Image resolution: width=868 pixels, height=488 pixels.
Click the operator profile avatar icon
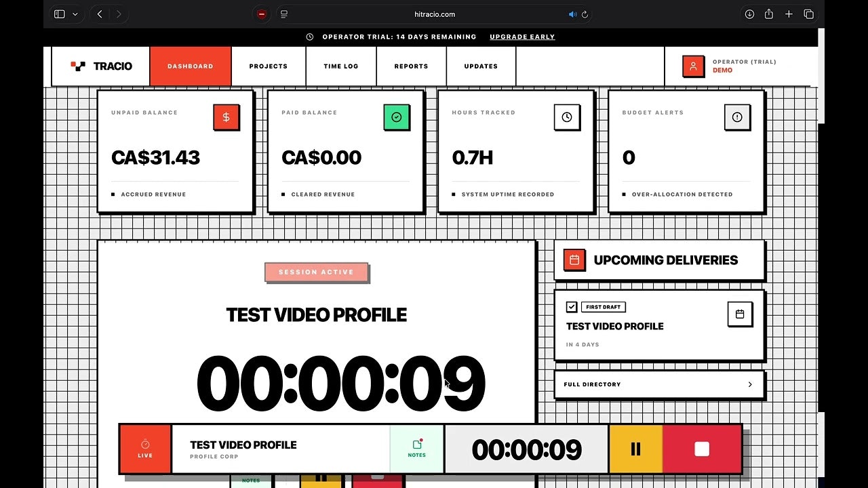coord(693,66)
